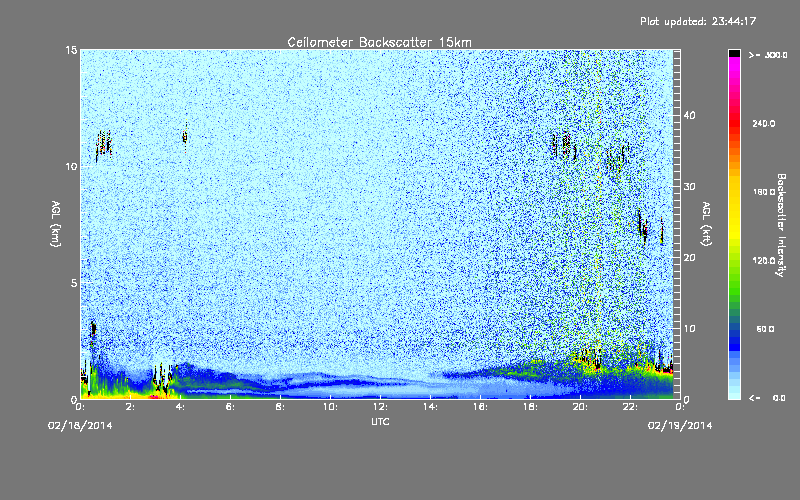The width and height of the screenshot is (800, 500).
Task: Select the '18:' hour tick label
Action: (x=530, y=407)
